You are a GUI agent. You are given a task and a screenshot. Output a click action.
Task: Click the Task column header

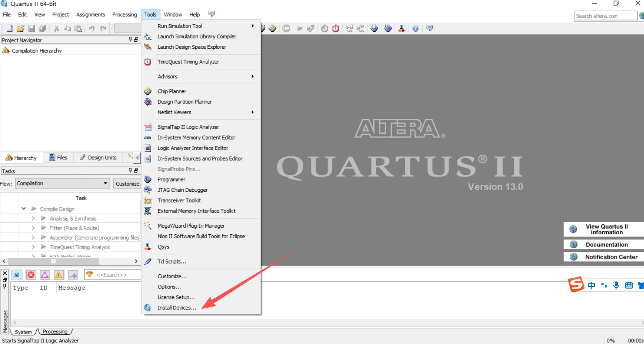(81, 198)
